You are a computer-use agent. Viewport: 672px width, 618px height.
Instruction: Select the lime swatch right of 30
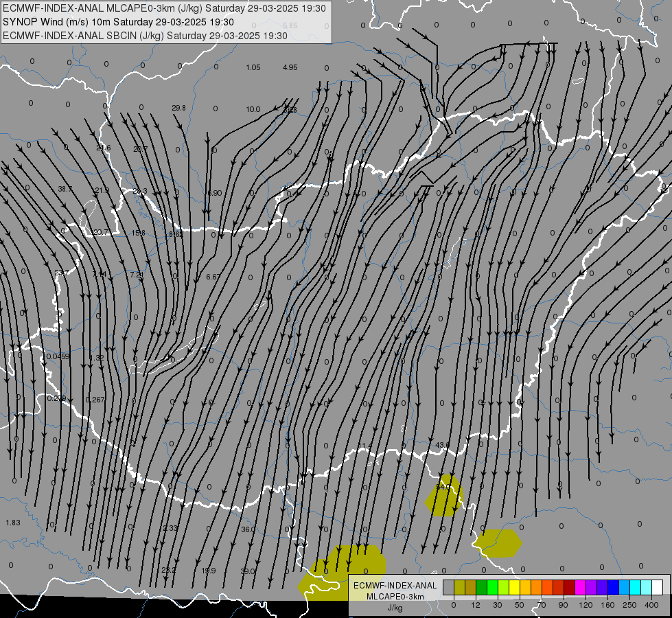coord(504,587)
